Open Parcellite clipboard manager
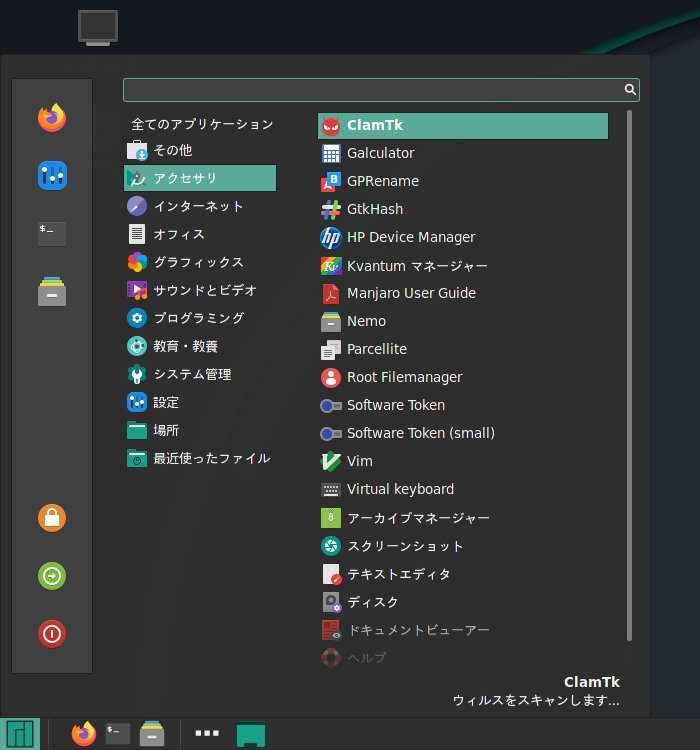This screenshot has height=750, width=700. click(463, 350)
